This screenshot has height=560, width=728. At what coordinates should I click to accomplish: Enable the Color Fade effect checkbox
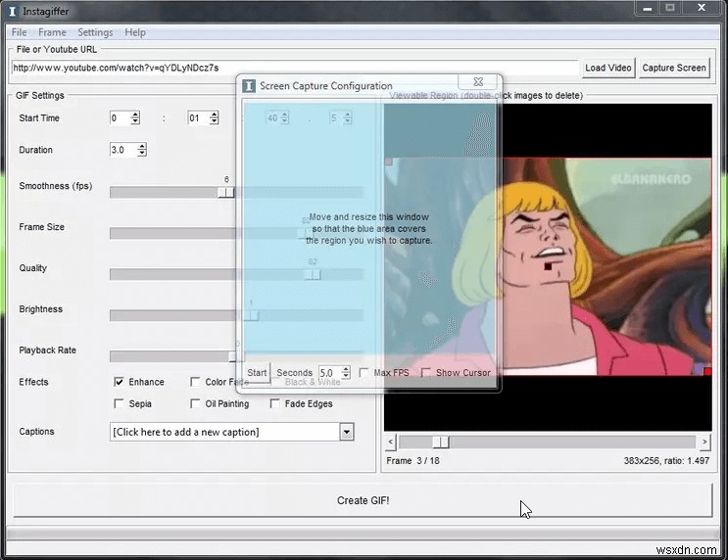(195, 382)
